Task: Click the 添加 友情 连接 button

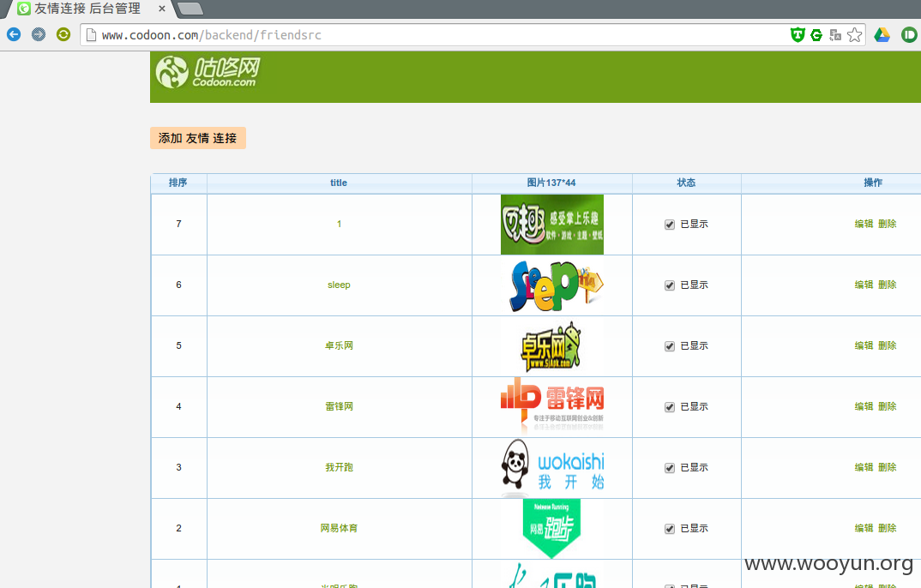Action: coord(198,138)
